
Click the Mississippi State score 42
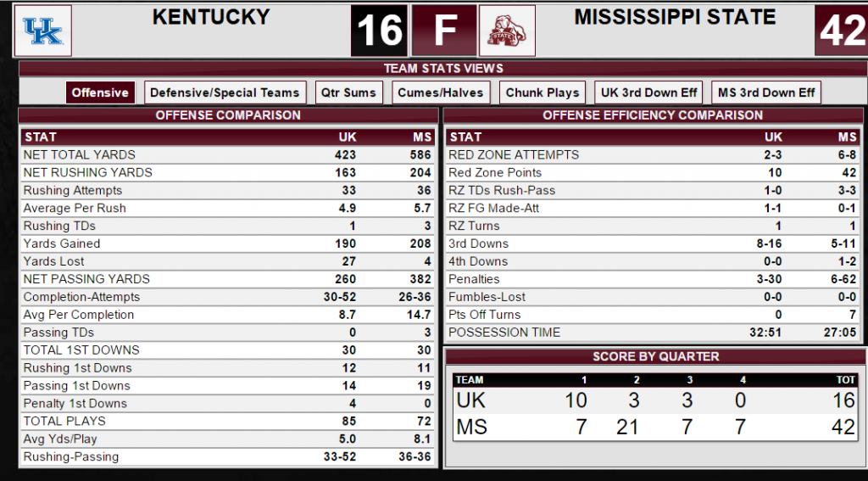tap(842, 31)
